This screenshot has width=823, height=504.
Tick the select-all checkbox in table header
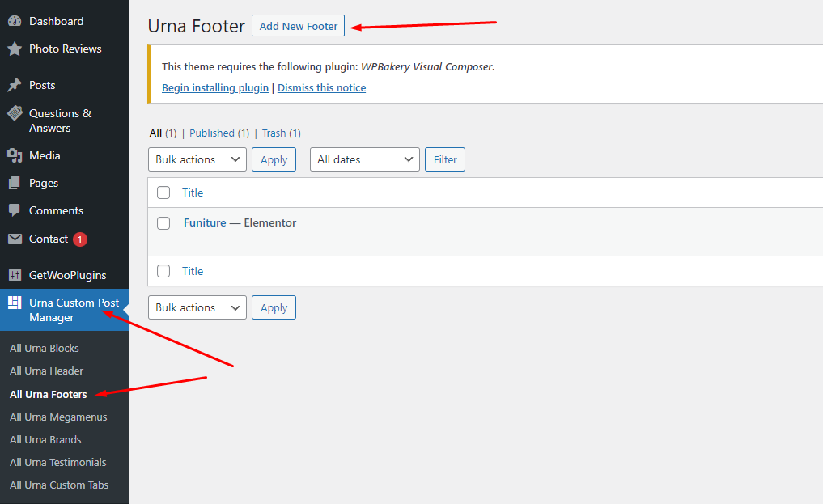[x=163, y=193]
